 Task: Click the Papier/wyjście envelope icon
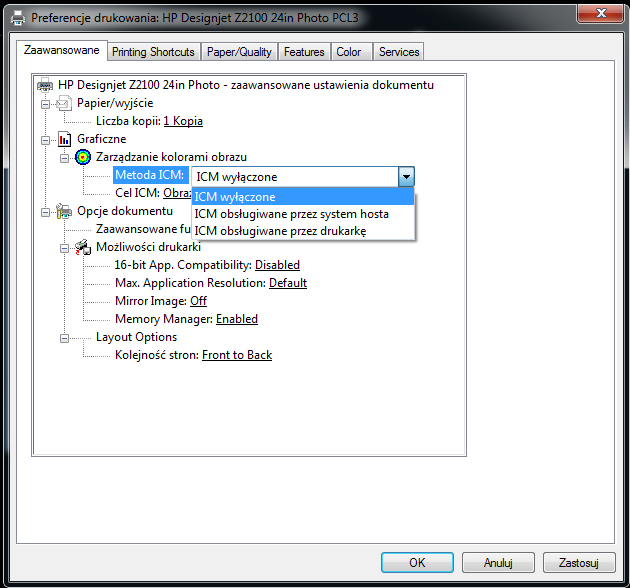pos(64,103)
